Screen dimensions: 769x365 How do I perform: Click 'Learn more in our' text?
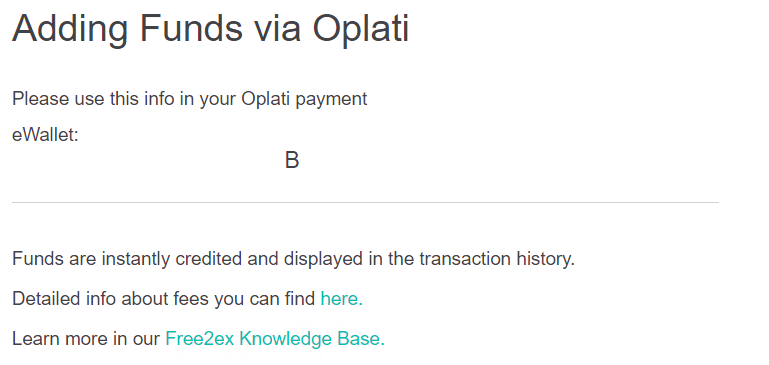pos(86,339)
